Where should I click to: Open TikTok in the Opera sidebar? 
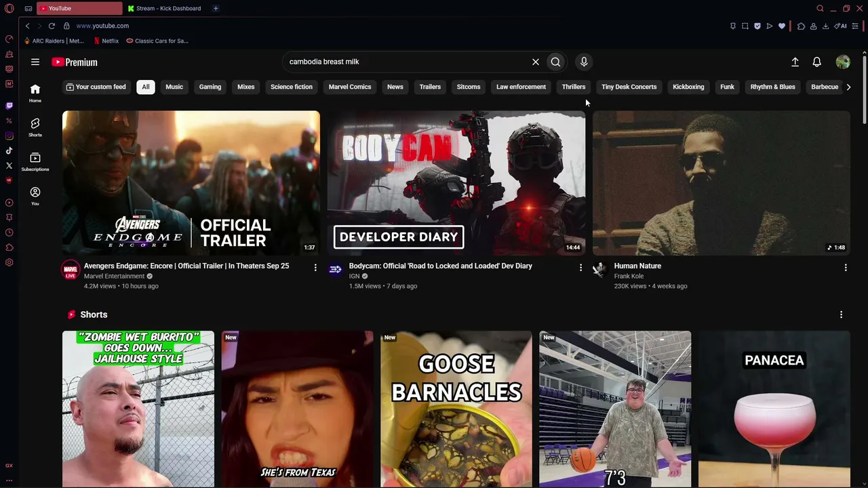click(x=9, y=150)
